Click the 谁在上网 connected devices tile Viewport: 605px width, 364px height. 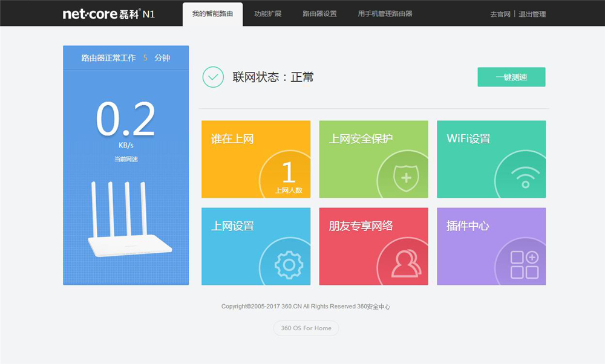(x=255, y=158)
